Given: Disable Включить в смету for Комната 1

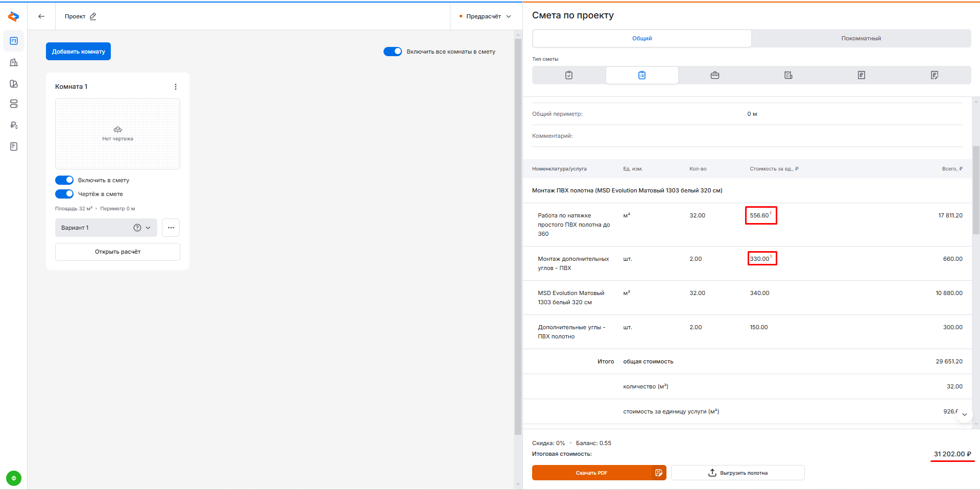Looking at the screenshot, I should click(64, 180).
